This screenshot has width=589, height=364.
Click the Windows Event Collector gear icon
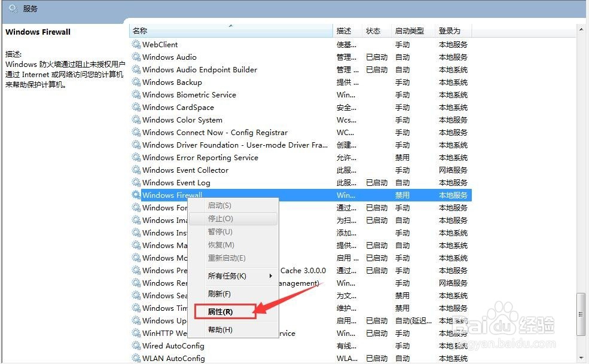[x=136, y=170]
